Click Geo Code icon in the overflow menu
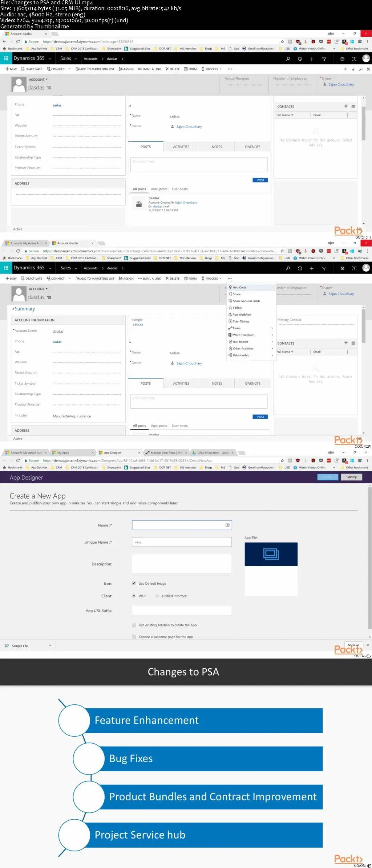The height and width of the screenshot is (868, 372). [x=230, y=287]
